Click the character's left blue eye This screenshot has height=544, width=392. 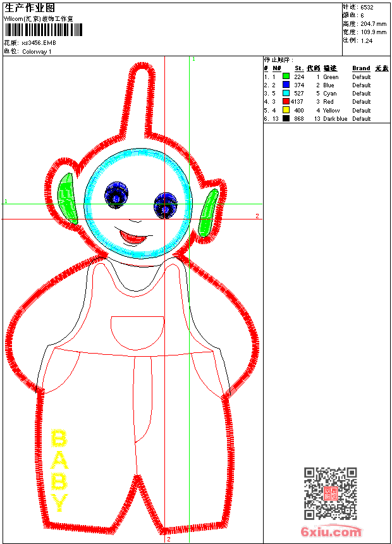116,195
